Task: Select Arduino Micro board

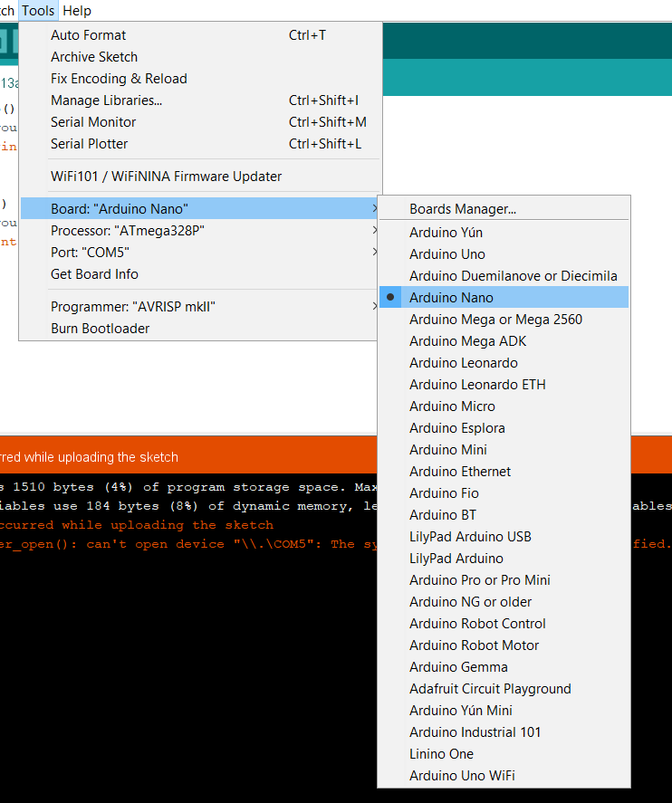Action: coord(504,406)
